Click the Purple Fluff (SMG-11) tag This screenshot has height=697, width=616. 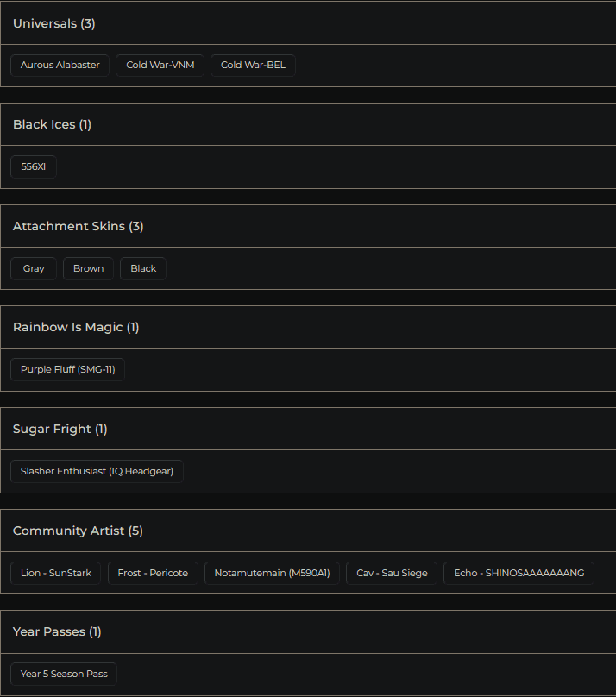(x=67, y=369)
